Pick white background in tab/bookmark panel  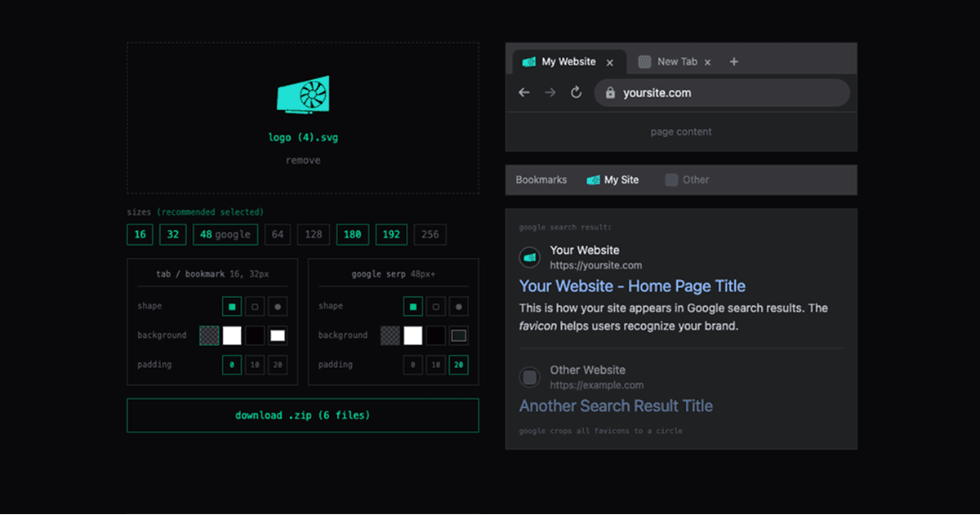(x=232, y=335)
